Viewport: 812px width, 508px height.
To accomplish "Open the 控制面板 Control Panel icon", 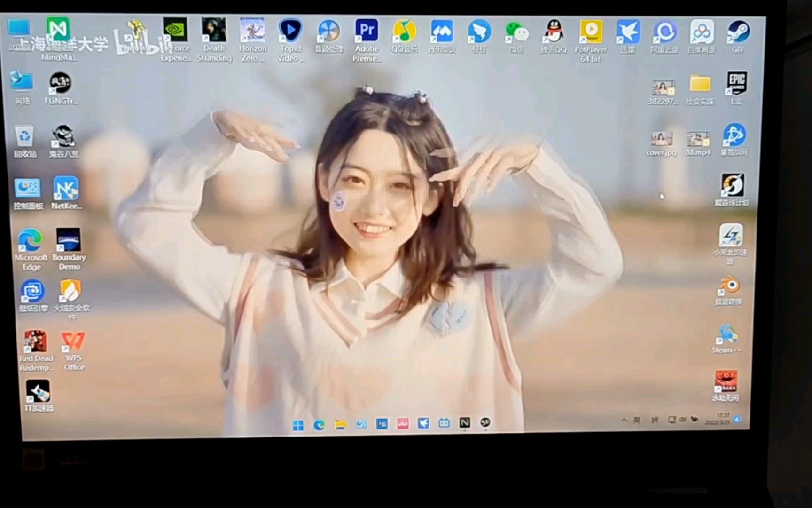I will pyautogui.click(x=28, y=194).
